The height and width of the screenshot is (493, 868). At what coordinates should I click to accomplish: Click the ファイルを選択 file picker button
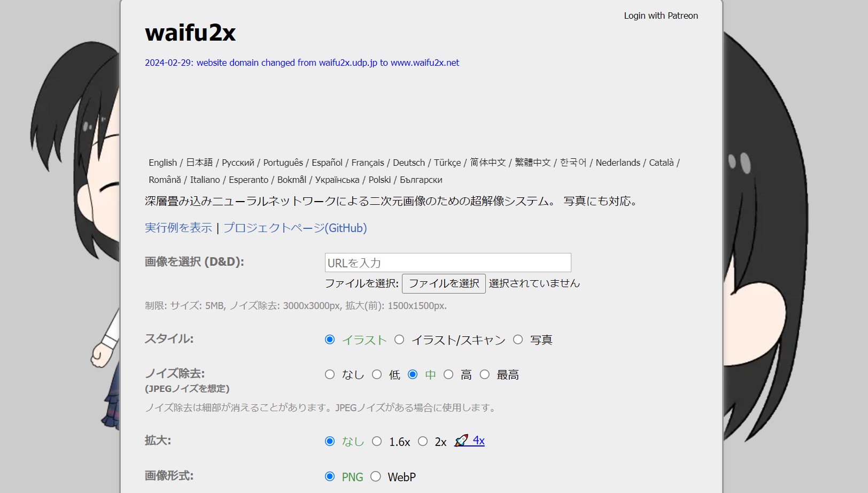pyautogui.click(x=443, y=283)
